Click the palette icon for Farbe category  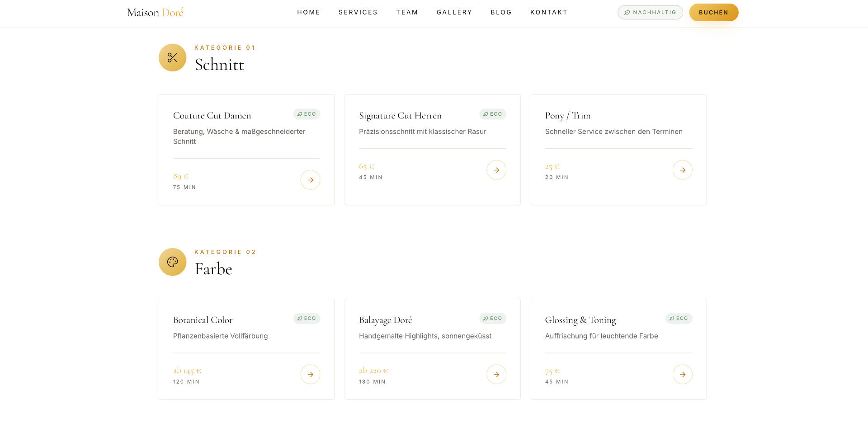(172, 262)
